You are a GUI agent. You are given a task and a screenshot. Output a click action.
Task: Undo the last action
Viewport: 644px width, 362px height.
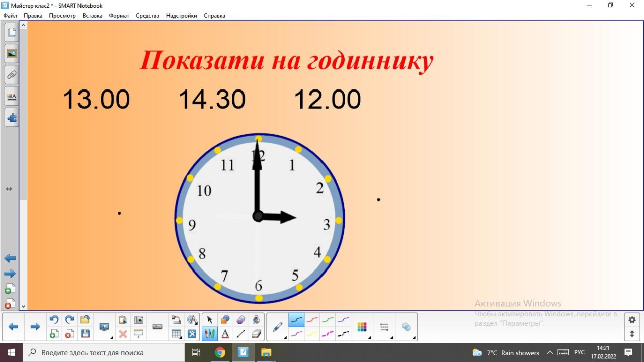pyautogui.click(x=54, y=320)
